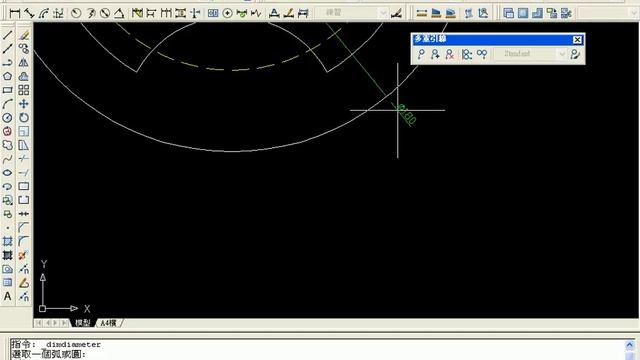This screenshot has height=360, width=640.
Task: Select the Ellipse tool
Action: click(7, 173)
